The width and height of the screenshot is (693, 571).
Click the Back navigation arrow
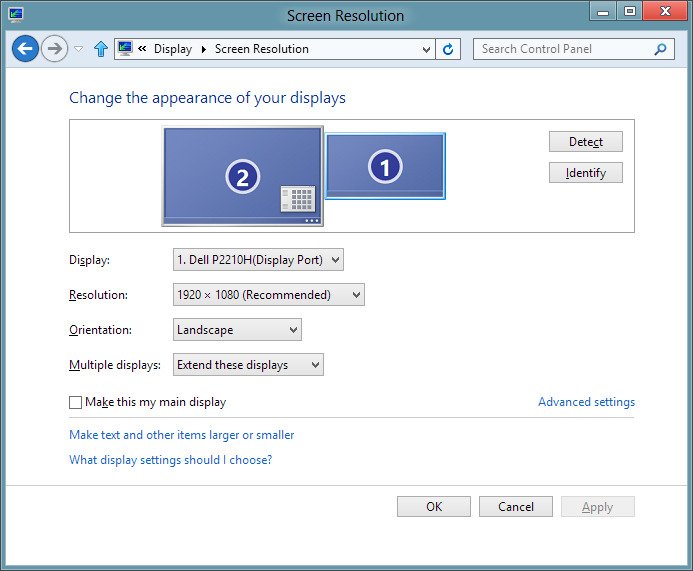25,49
